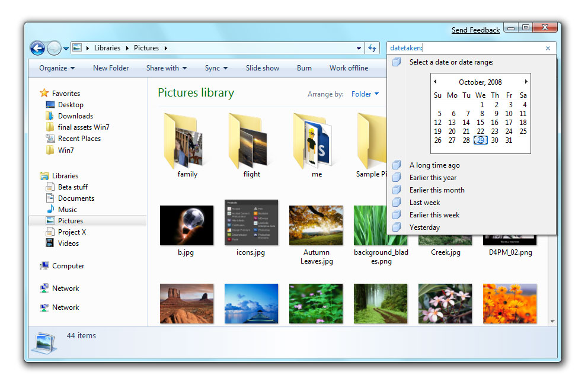Screen dimensions: 588x388
Task: Select Computer in the navigation pane
Action: coord(67,265)
